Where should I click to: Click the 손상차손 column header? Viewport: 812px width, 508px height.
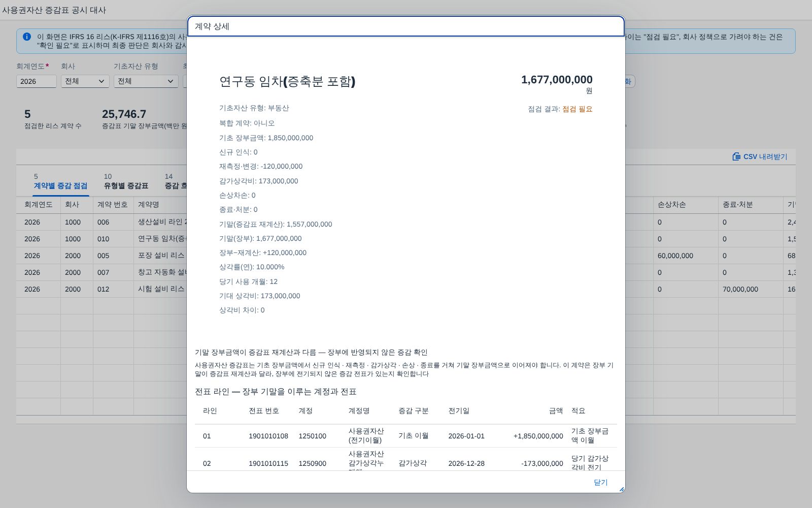685,205
